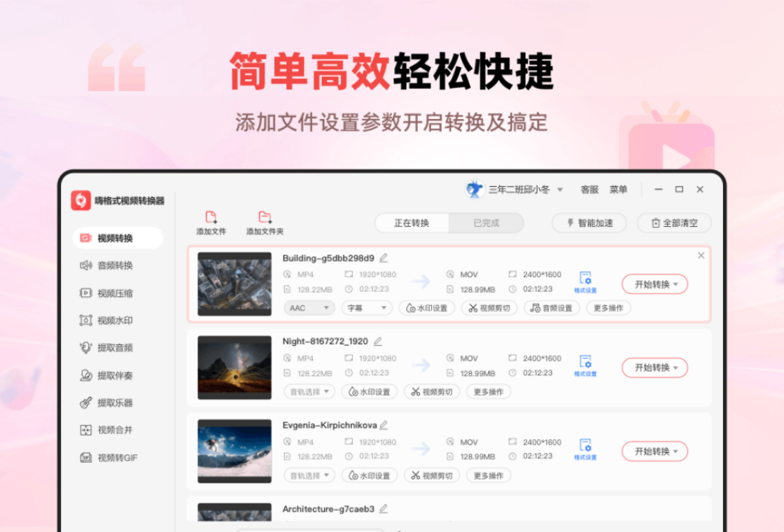Open Video Merge in the sidebar
The image size is (784, 532).
coord(115,430)
